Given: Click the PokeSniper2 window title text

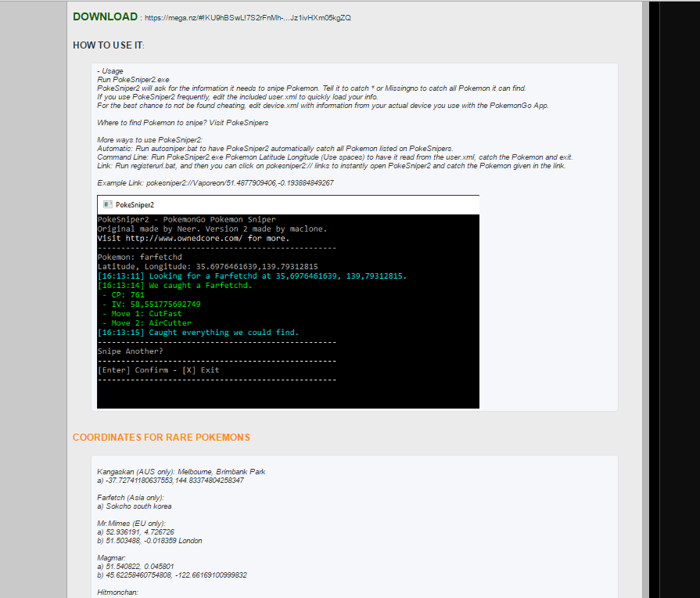Looking at the screenshot, I should [x=135, y=205].
